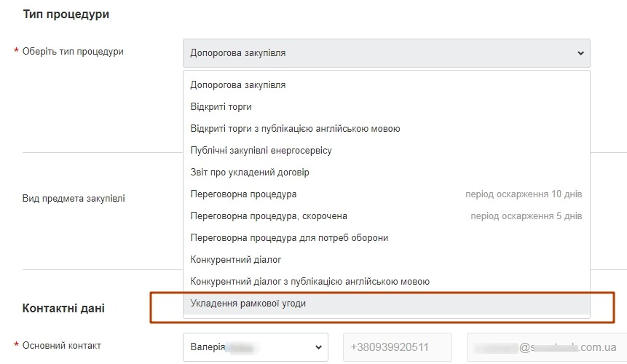Image resolution: width=627 pixels, height=364 pixels.
Task: Select the 'Конкурентний діалог' option
Action: tap(236, 260)
